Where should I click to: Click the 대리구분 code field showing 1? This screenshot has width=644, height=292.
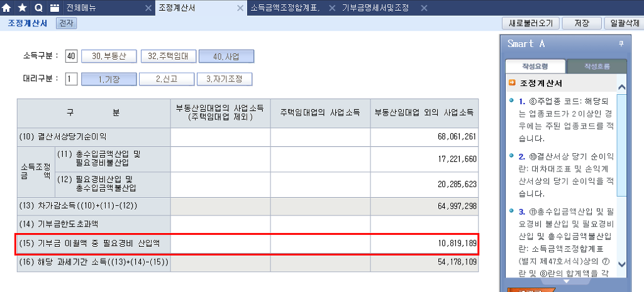(x=71, y=79)
